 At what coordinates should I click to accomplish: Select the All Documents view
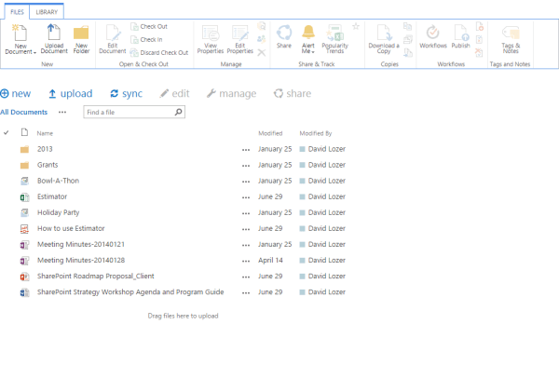24,113
